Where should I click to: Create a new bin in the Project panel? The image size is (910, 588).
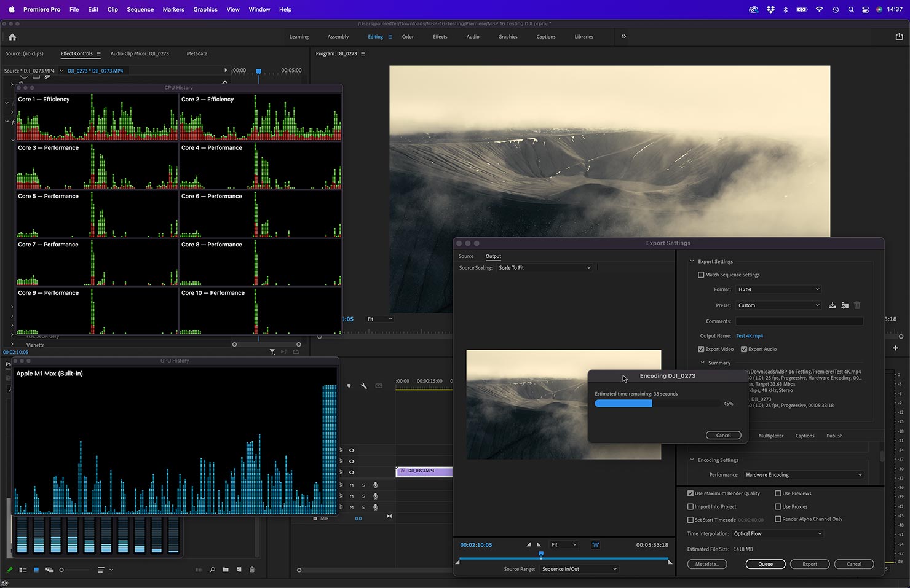tap(226, 570)
